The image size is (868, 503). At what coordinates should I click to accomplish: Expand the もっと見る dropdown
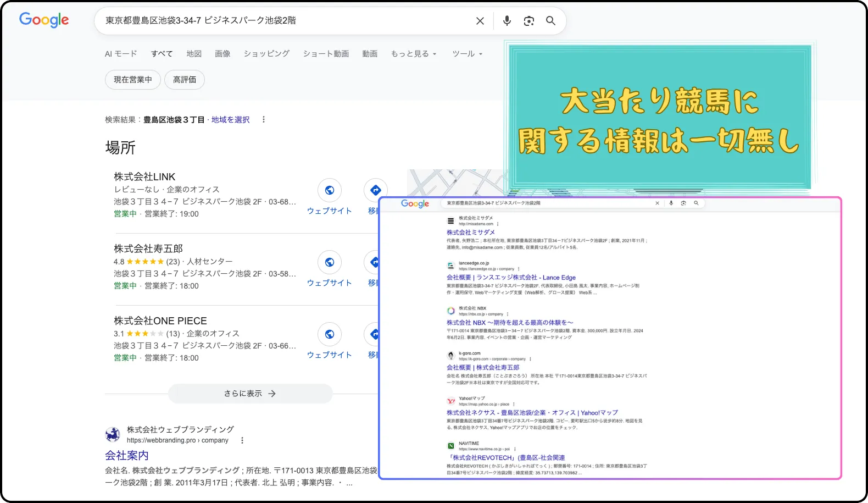click(414, 54)
